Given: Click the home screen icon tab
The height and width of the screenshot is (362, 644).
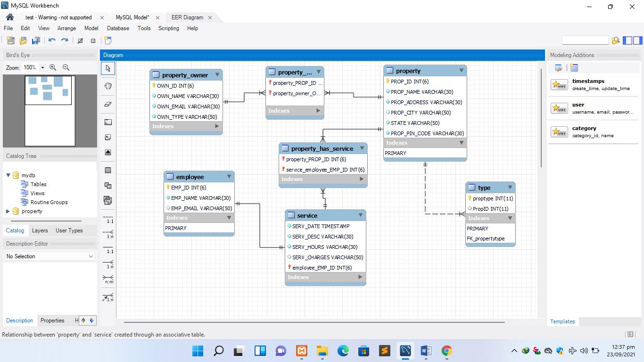Looking at the screenshot, I should click(9, 17).
